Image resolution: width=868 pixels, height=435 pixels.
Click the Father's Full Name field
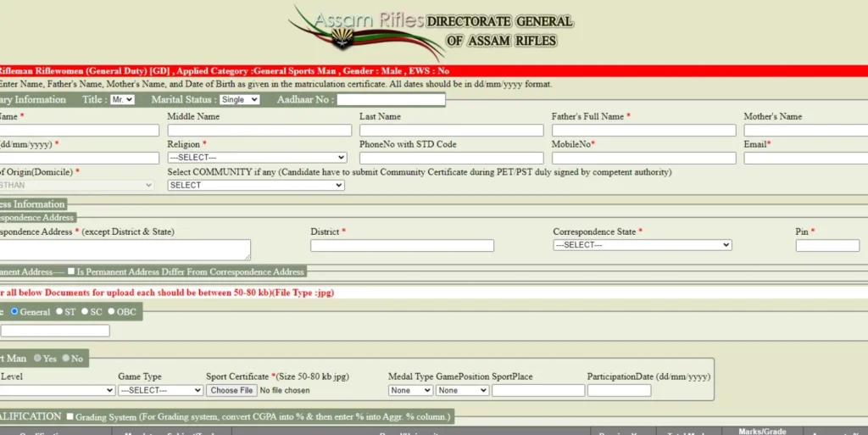tap(643, 130)
